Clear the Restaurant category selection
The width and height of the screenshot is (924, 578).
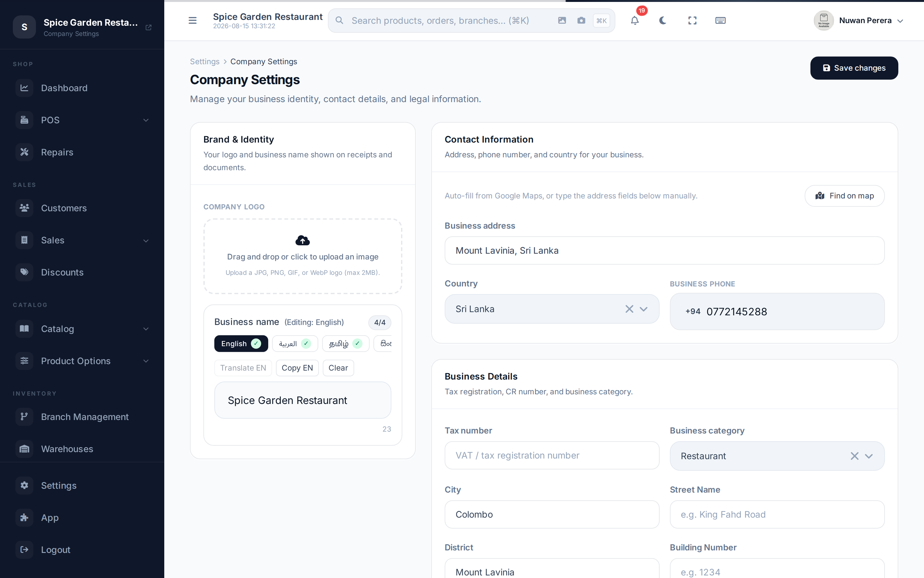tap(854, 456)
